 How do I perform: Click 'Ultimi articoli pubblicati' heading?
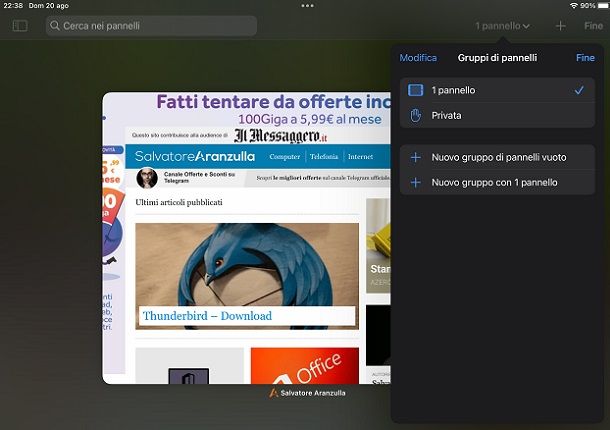(179, 202)
